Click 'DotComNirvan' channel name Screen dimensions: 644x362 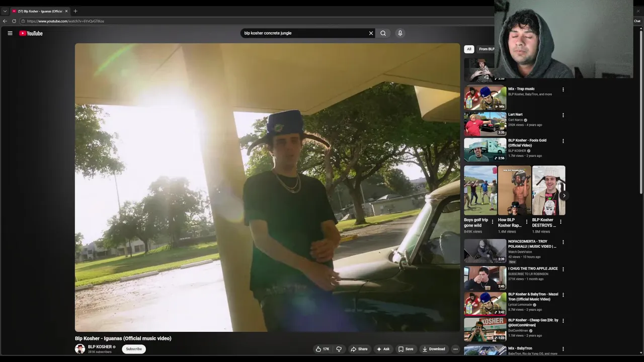[x=518, y=331]
